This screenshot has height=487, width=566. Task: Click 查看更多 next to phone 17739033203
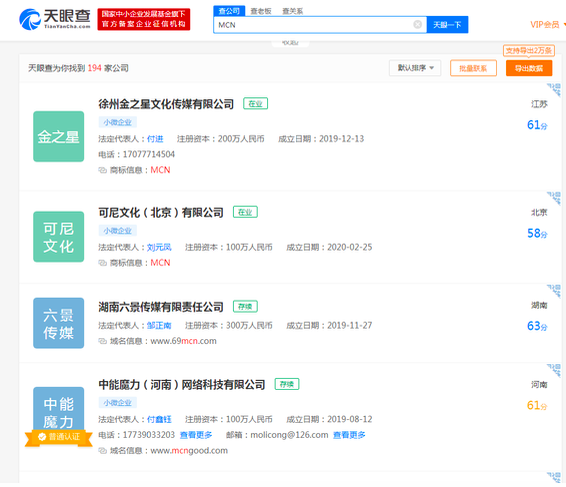tap(196, 435)
